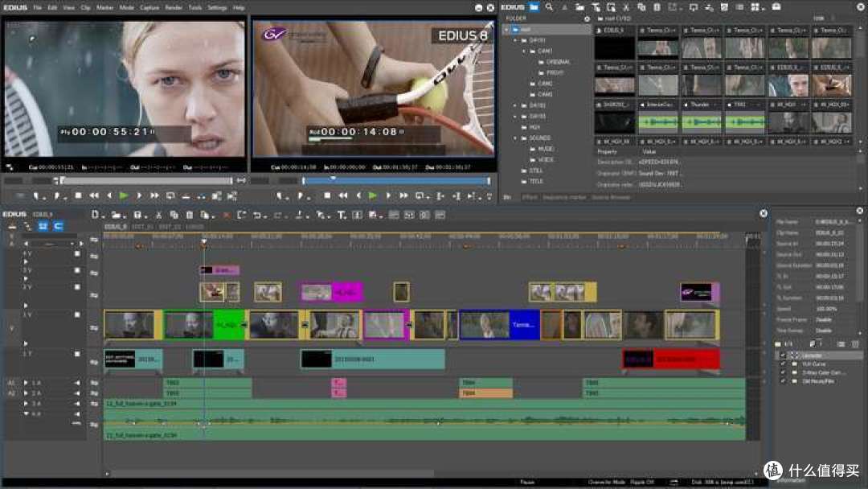Expand the 1 A audio track triangle
The image size is (868, 489).
(26, 383)
